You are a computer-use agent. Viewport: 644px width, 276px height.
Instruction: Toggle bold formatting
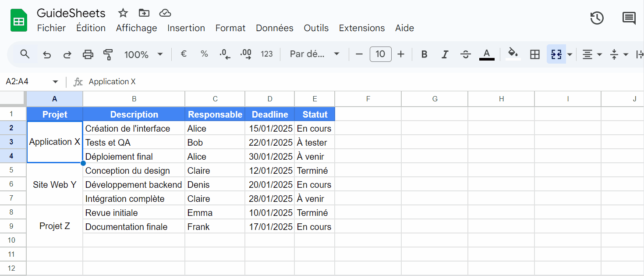click(424, 54)
